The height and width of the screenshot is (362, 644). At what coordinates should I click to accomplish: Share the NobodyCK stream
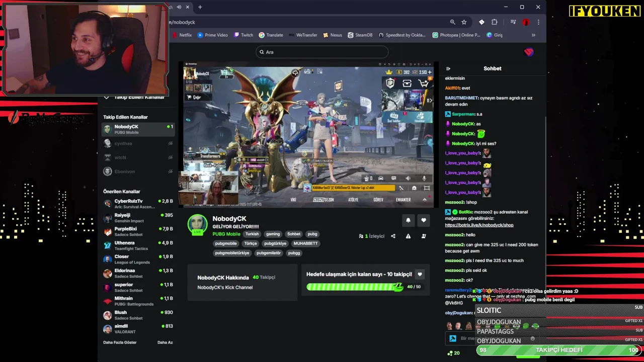pyautogui.click(x=393, y=236)
